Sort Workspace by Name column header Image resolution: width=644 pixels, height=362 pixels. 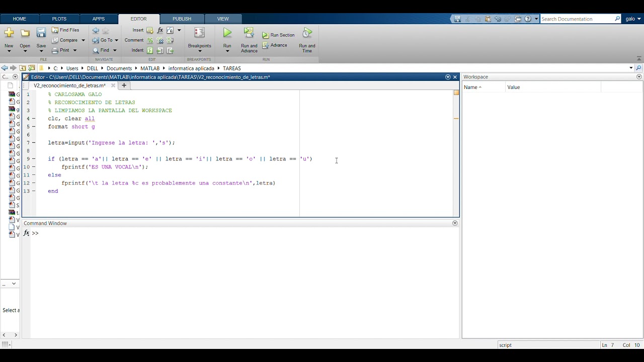[x=484, y=87]
